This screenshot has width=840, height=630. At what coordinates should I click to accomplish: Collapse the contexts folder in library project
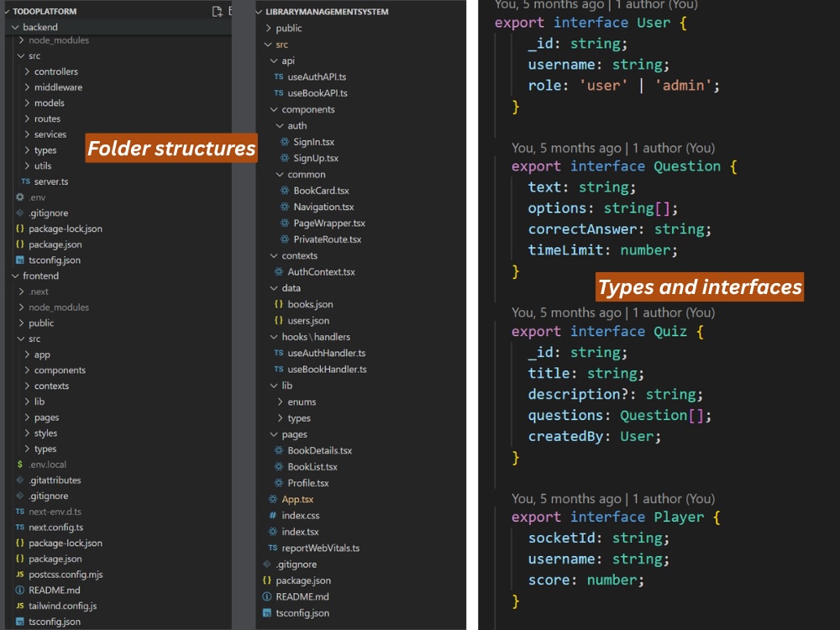pos(274,255)
